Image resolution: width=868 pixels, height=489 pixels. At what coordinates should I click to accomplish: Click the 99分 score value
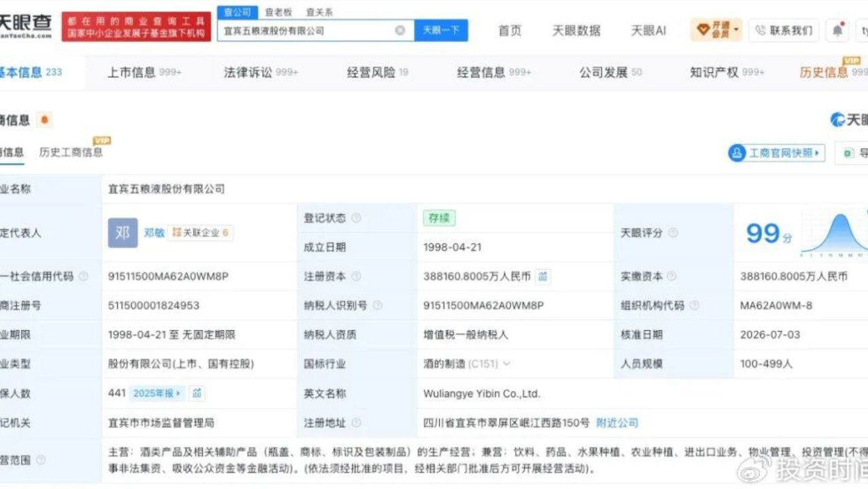pos(769,233)
